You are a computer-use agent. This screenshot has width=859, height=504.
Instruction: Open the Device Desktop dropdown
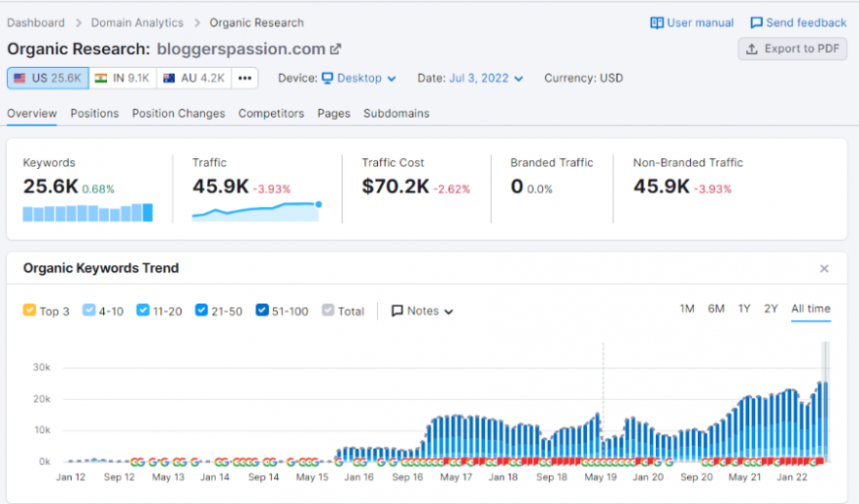(x=359, y=79)
